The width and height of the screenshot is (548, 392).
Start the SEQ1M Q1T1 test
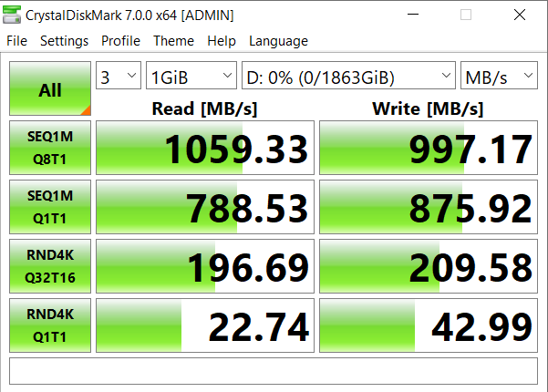(x=50, y=207)
